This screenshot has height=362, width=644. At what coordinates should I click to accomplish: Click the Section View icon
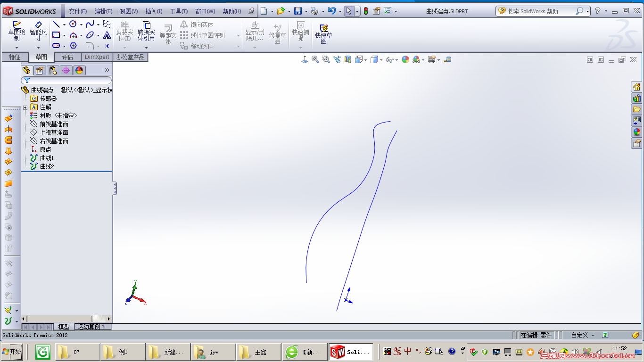pos(348,59)
